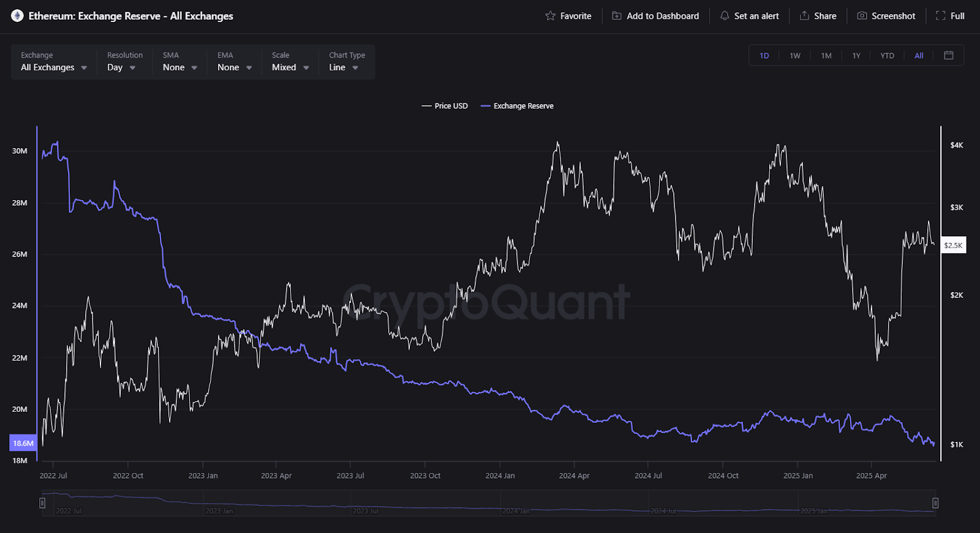Expand the Scale Mixed dropdown

pyautogui.click(x=290, y=67)
